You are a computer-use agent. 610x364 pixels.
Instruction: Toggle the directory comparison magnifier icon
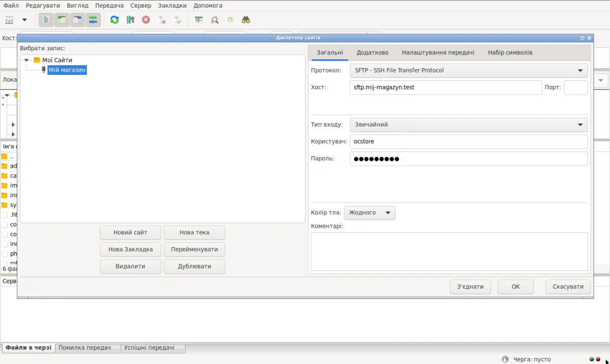point(215,20)
